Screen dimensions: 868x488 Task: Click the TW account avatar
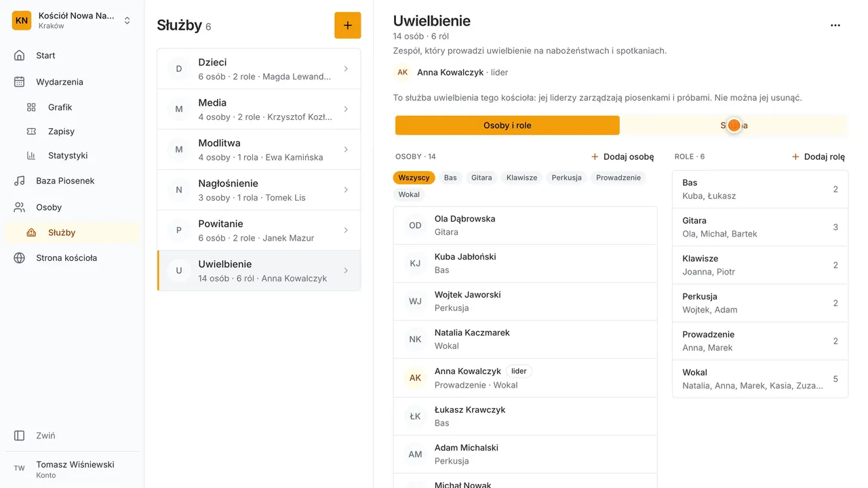(20, 468)
